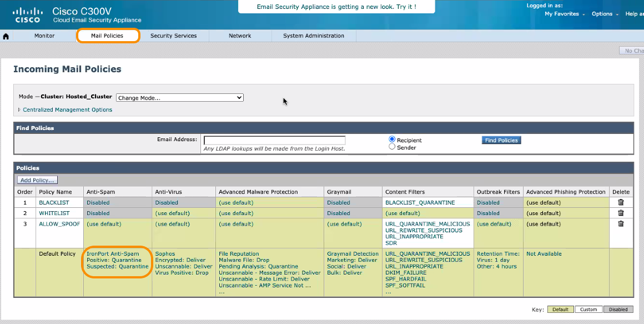Click the Default key color swatch

[560, 310]
